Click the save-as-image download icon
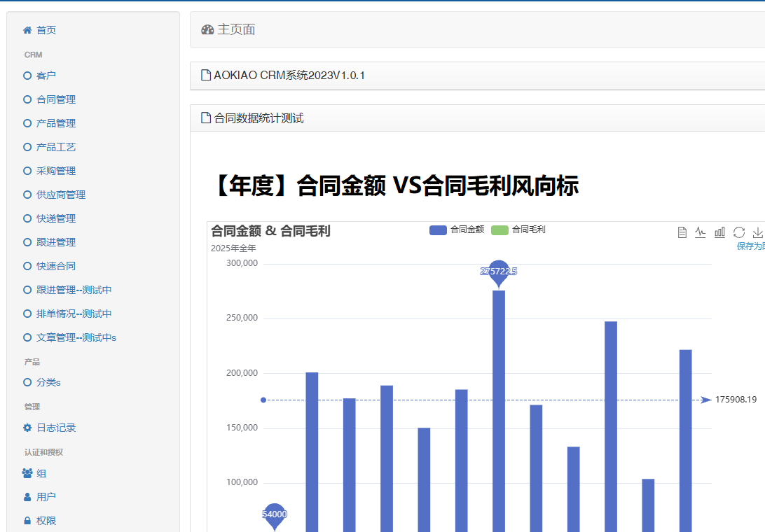Viewport: 765px width, 532px height. point(758,232)
